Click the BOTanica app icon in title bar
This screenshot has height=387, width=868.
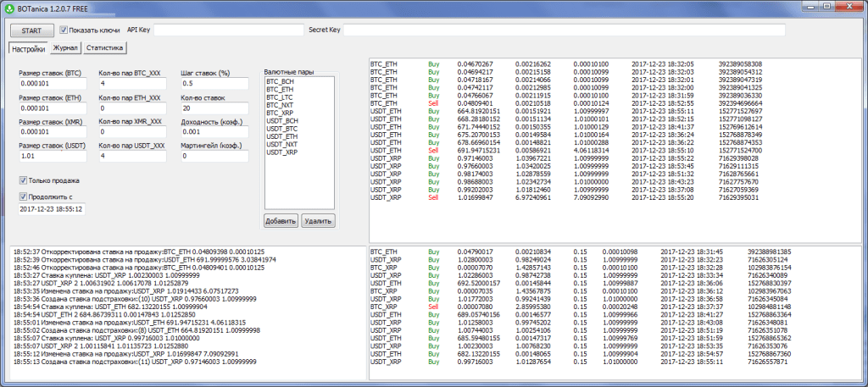coord(8,8)
